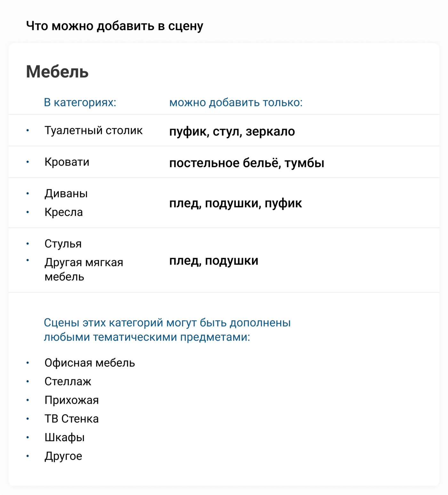Select the "Кресла" category item
The image size is (448, 495).
click(64, 212)
